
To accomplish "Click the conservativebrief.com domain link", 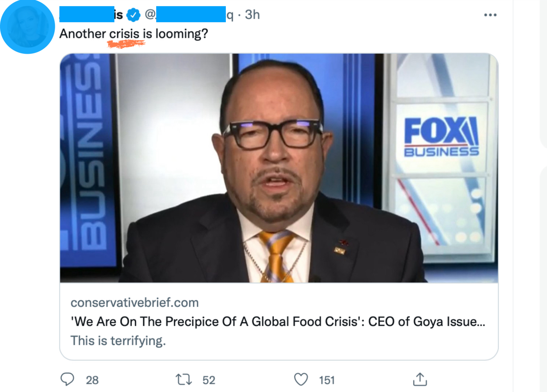I will pyautogui.click(x=135, y=303).
